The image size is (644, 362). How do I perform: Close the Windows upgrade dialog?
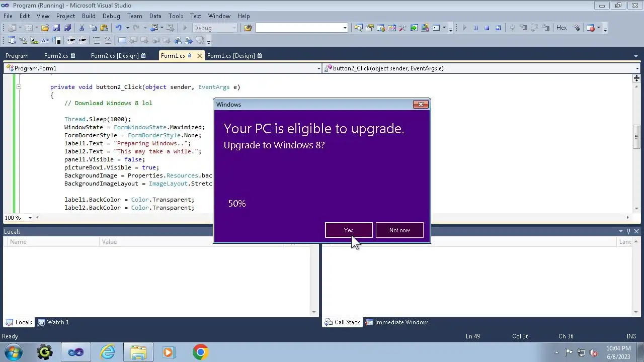coord(421,104)
